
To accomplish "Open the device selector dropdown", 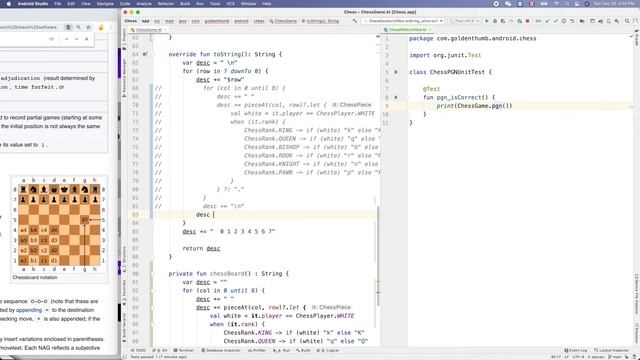I will pyautogui.click(x=464, y=21).
